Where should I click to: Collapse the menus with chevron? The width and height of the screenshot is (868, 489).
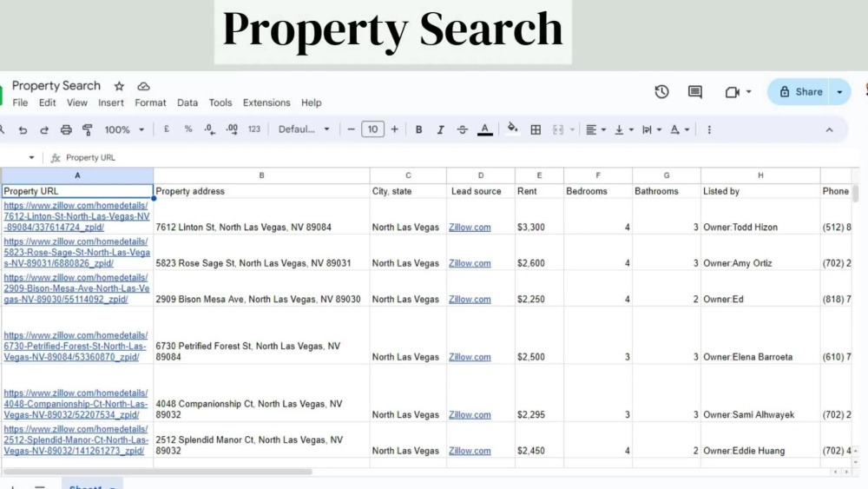(829, 130)
